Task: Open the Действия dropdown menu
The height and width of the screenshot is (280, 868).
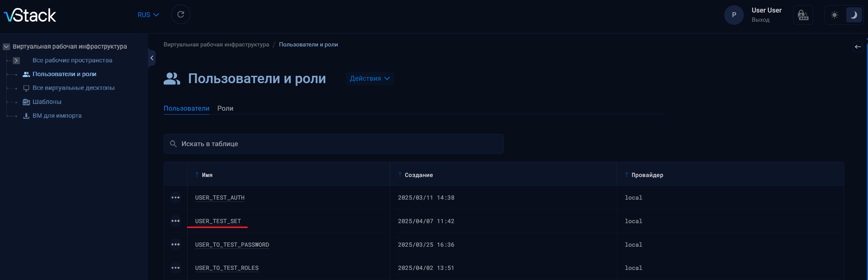Action: click(369, 79)
